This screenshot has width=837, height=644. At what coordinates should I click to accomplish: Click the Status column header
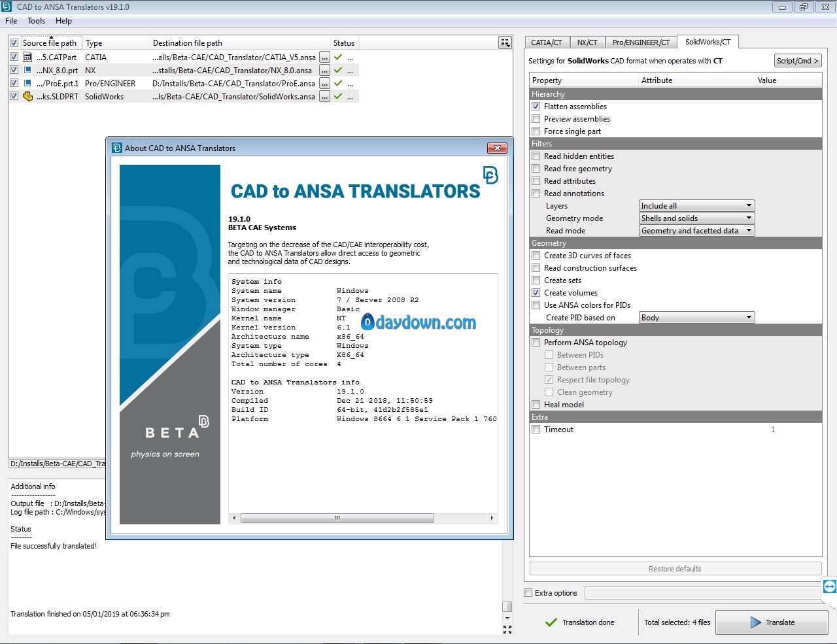[x=344, y=43]
